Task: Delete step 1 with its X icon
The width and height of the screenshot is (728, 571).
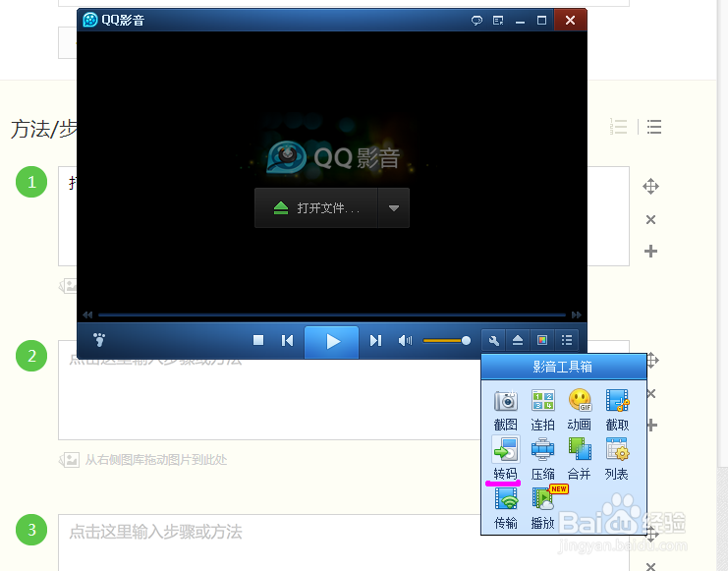Action: (x=650, y=219)
